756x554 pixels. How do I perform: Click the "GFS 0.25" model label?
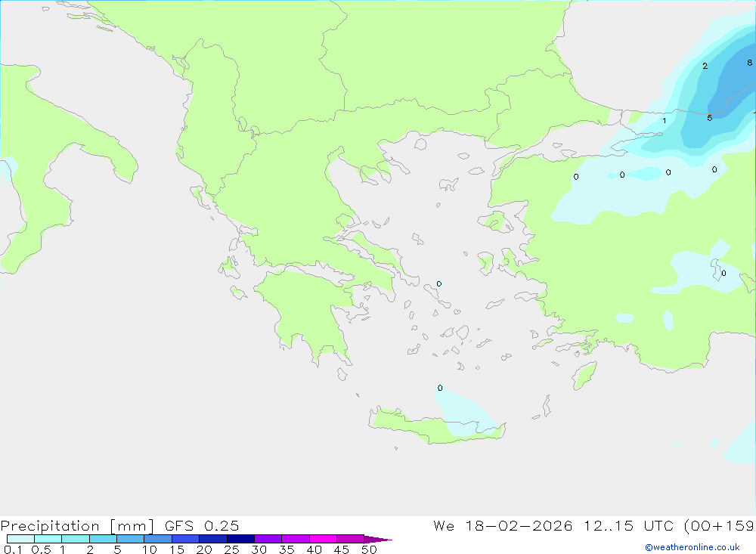202,526
